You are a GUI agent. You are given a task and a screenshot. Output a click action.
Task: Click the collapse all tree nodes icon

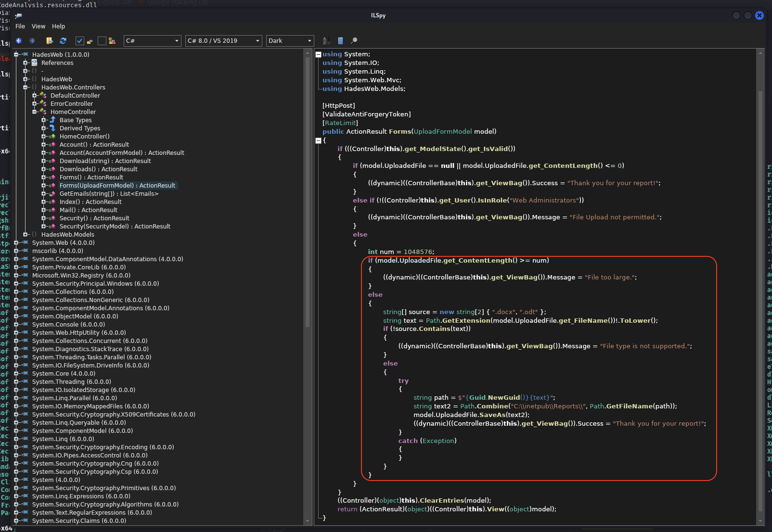coord(340,41)
